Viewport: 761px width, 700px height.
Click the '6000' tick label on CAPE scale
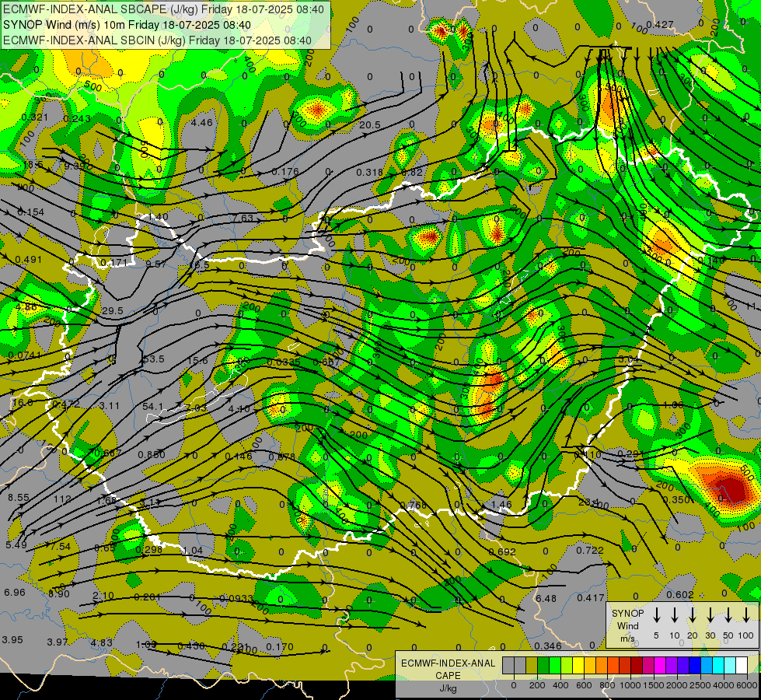pyautogui.click(x=747, y=685)
